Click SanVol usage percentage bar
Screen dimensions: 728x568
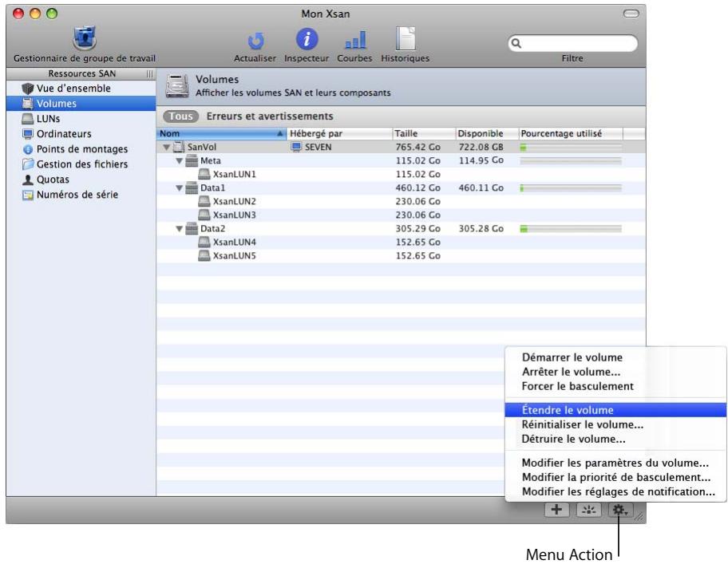click(571, 148)
